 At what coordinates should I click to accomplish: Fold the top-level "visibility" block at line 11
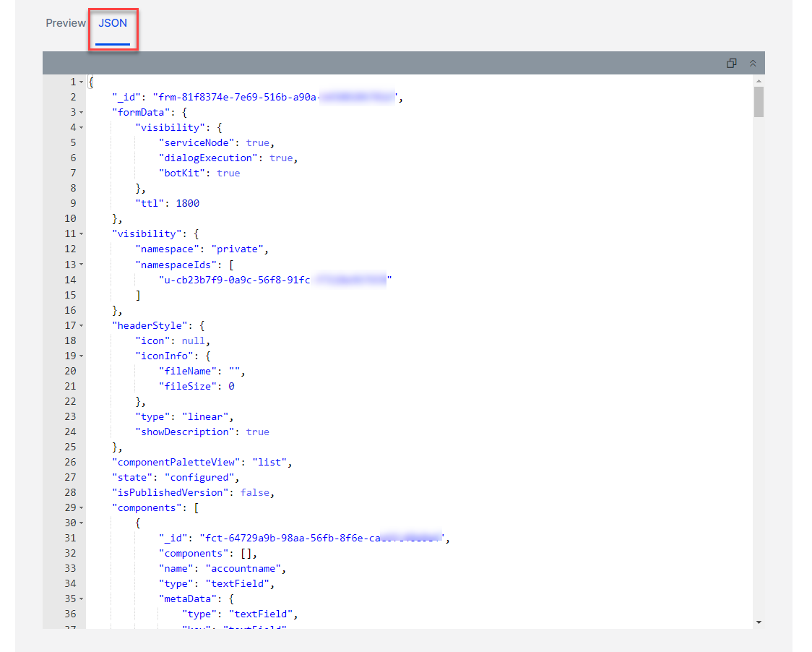tap(81, 234)
